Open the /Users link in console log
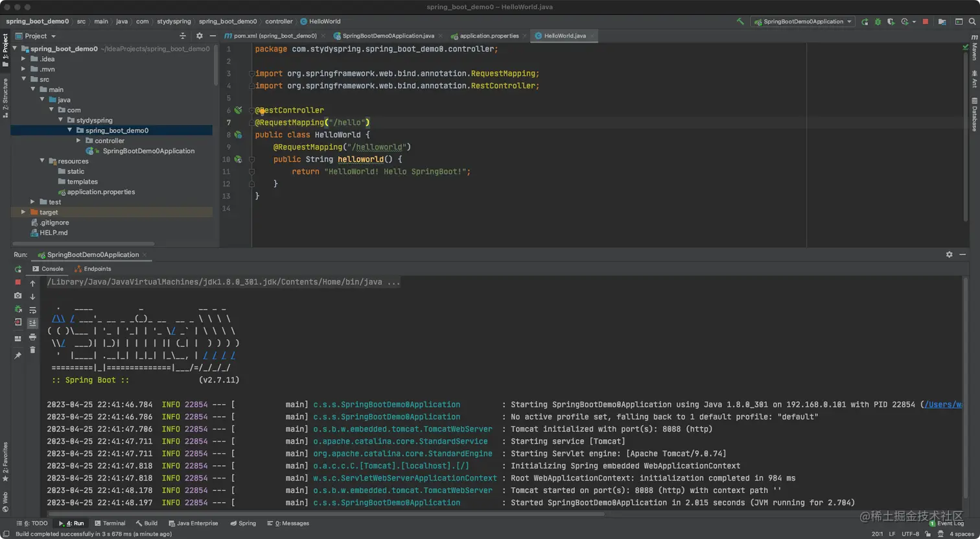This screenshot has height=539, width=980. (943, 405)
